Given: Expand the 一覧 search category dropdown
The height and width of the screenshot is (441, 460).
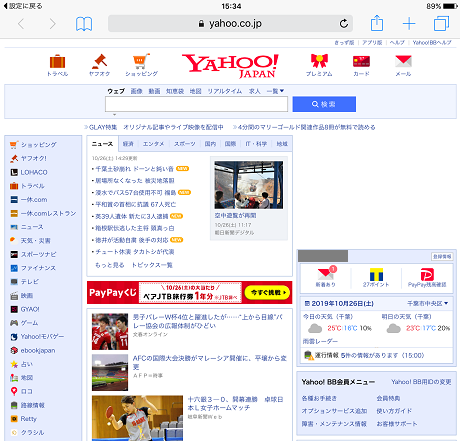Looking at the screenshot, I should click(275, 91).
